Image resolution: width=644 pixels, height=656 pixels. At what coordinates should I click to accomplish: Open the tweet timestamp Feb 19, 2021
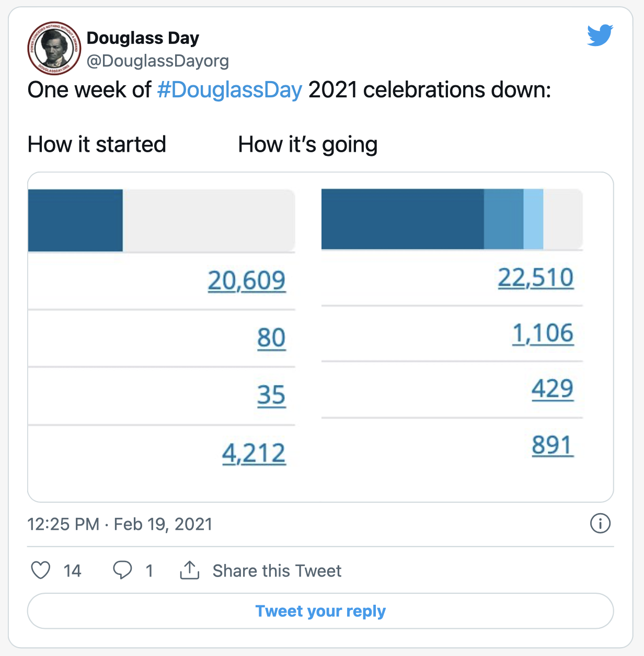[x=120, y=524]
